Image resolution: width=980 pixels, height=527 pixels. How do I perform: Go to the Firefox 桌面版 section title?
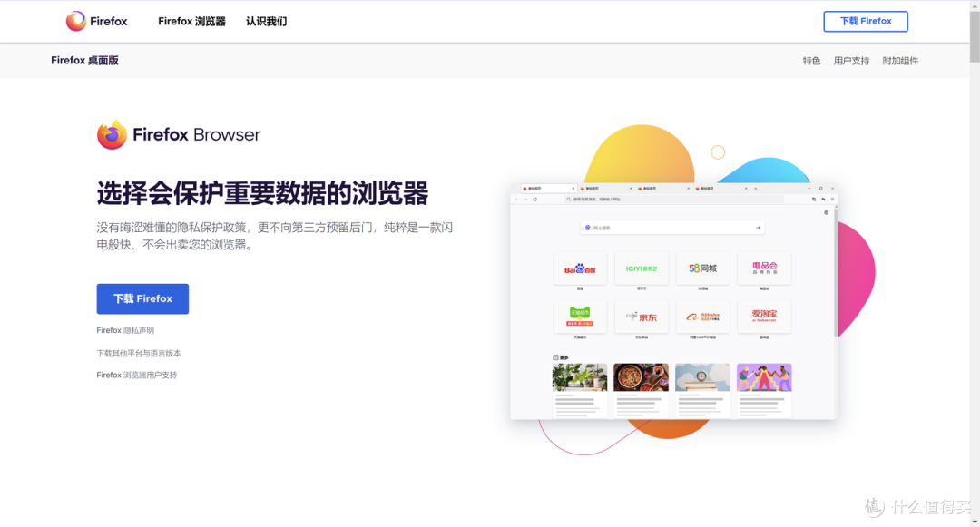(84, 61)
